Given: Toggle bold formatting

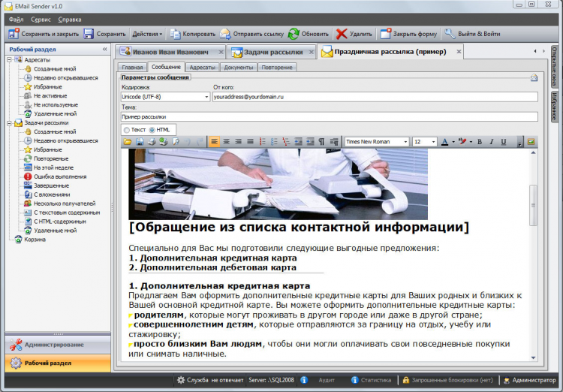Looking at the screenshot, I should [x=480, y=142].
